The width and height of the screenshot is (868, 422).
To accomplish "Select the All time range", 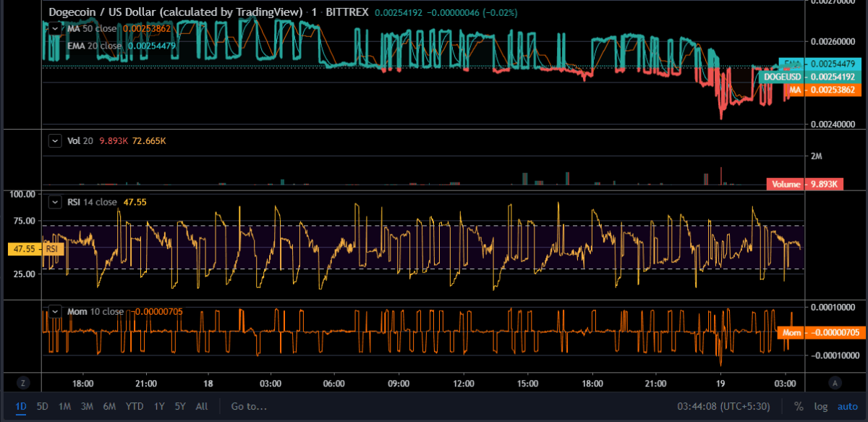I will point(202,406).
